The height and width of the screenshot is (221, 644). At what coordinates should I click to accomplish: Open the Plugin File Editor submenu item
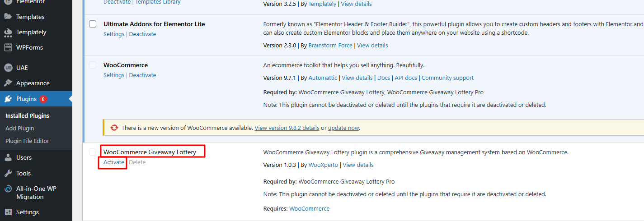click(x=27, y=141)
